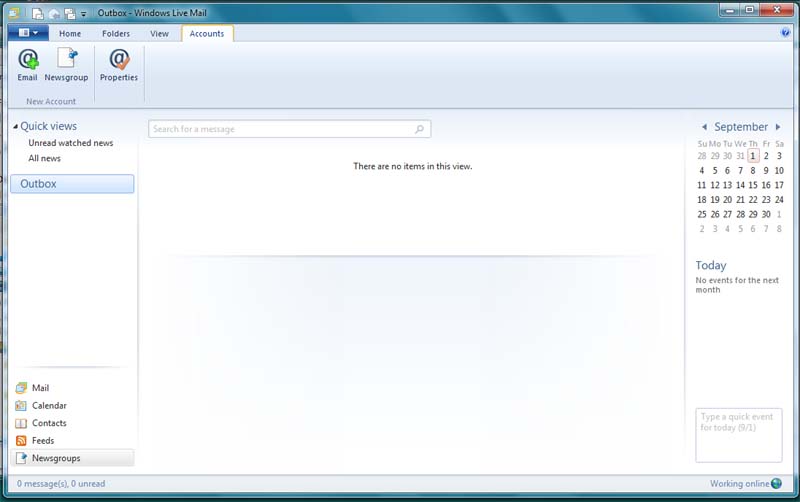Viewport: 800px width, 502px height.
Task: Add a new Email account
Action: click(x=28, y=65)
